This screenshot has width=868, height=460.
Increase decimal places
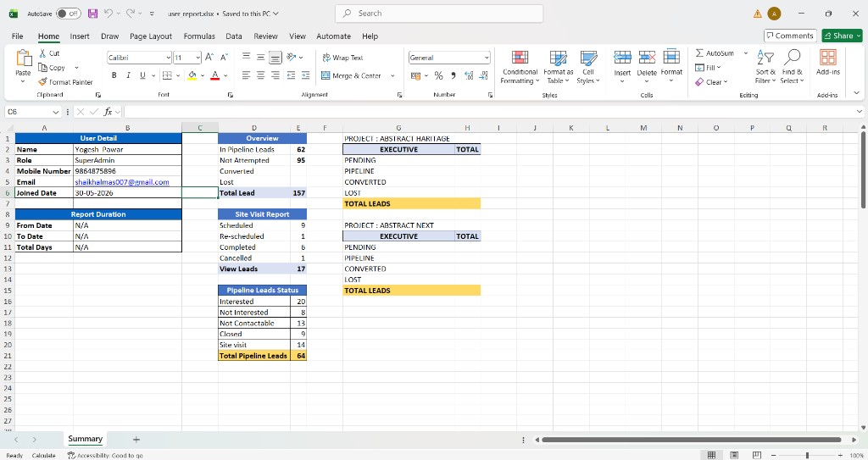tap(469, 75)
